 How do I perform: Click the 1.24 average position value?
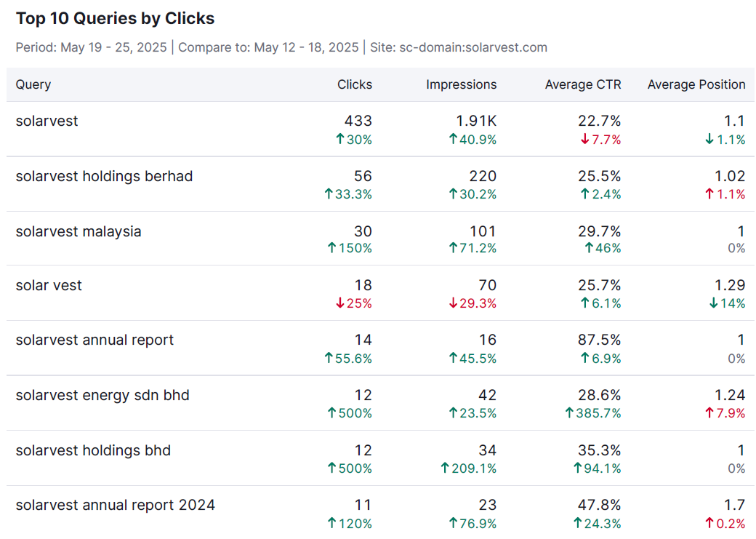coord(730,395)
